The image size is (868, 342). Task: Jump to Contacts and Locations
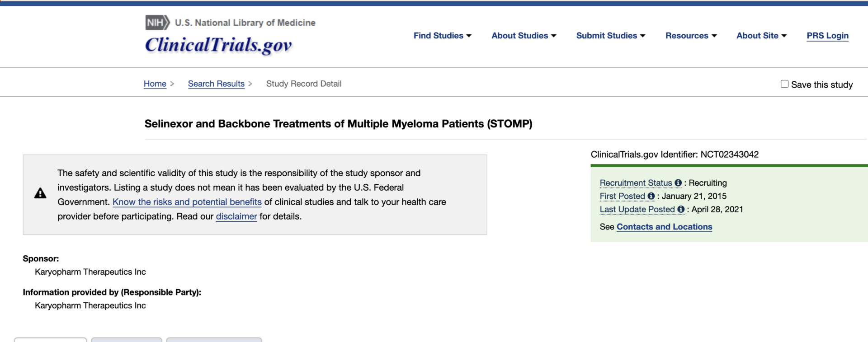pyautogui.click(x=665, y=227)
